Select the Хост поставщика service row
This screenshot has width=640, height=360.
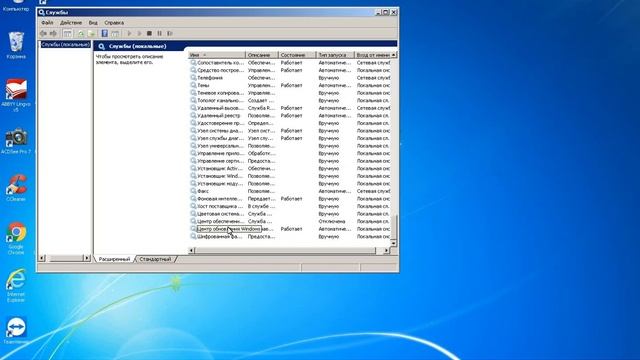click(290, 206)
